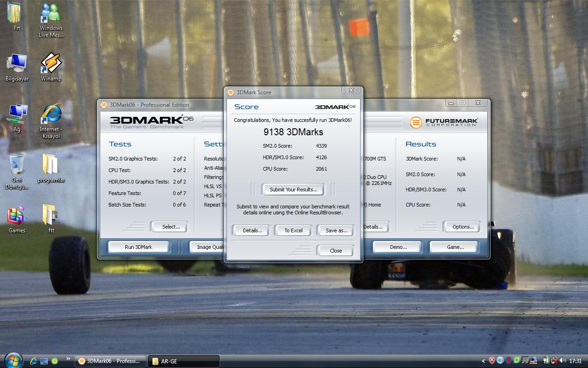588x368 pixels.
Task: Open the Winamp desktop shortcut
Action: [x=51, y=63]
